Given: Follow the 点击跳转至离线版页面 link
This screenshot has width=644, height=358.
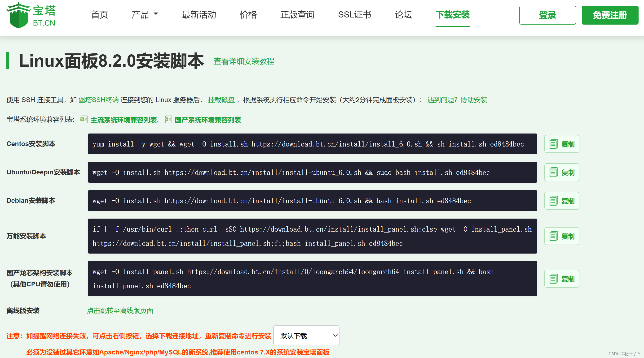Looking at the screenshot, I should (120, 311).
